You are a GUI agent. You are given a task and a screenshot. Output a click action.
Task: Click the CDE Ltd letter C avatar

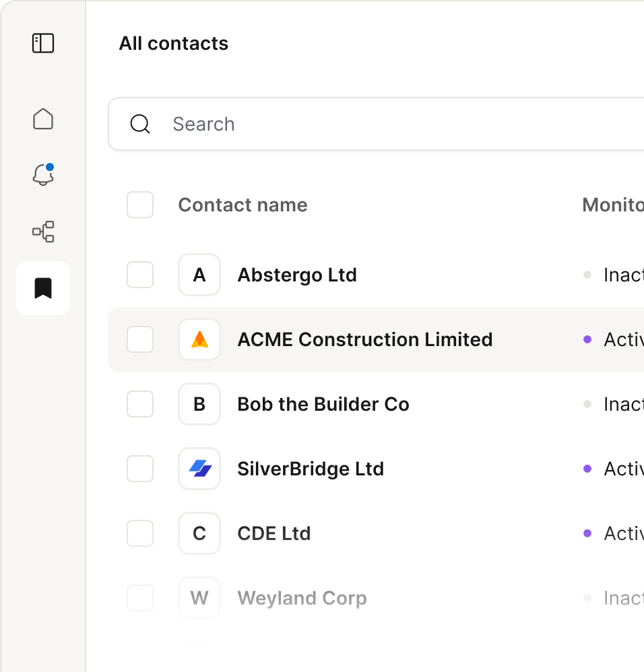point(199,533)
